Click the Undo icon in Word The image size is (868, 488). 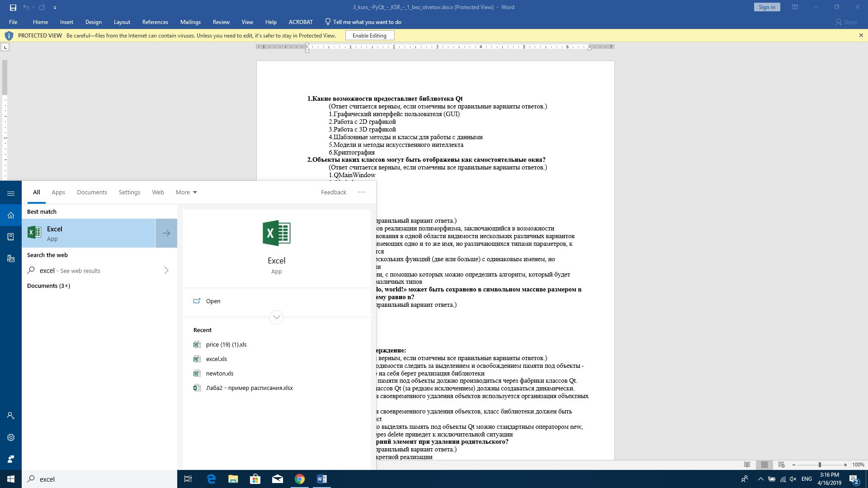[26, 7]
